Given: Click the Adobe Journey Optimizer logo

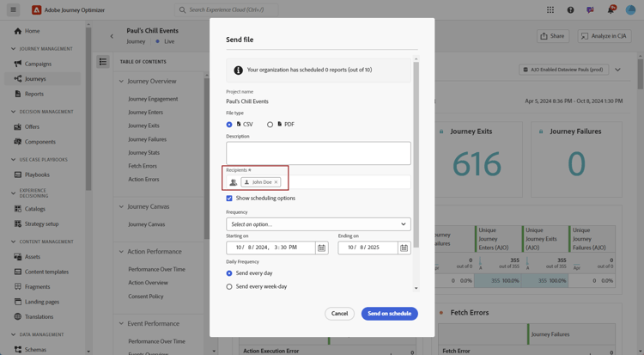Looking at the screenshot, I should click(x=37, y=9).
